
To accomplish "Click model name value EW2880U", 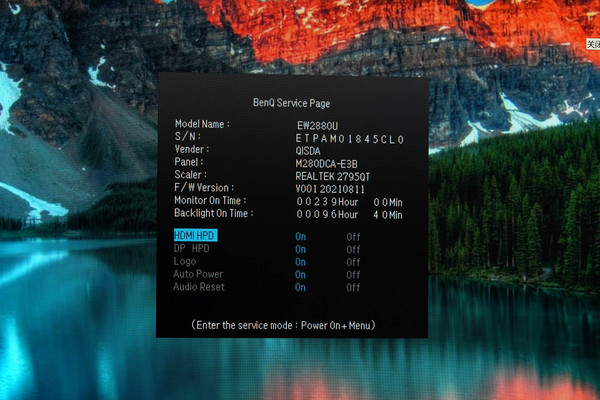I will [318, 126].
